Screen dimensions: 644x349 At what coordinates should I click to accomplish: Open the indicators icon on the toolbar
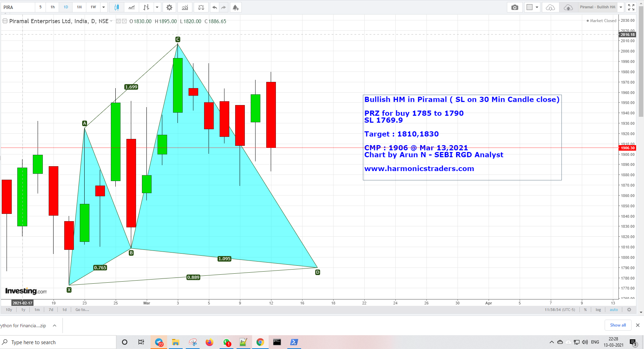(185, 7)
